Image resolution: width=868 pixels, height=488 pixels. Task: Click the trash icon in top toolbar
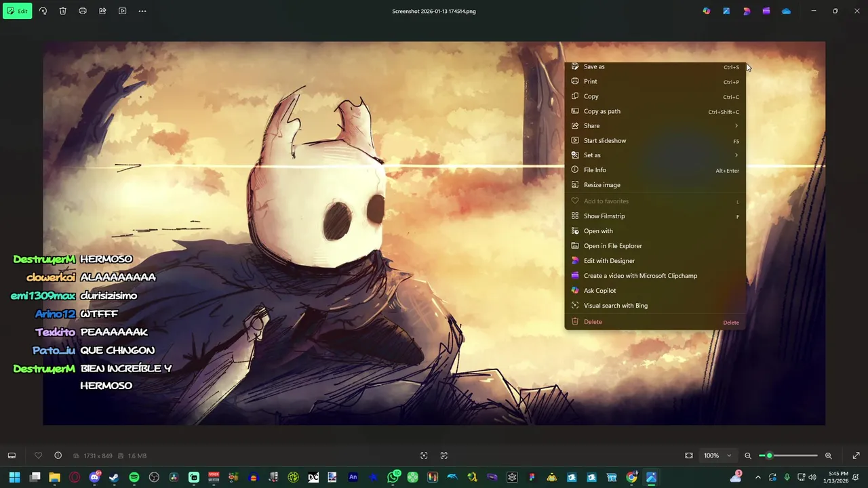coord(62,11)
